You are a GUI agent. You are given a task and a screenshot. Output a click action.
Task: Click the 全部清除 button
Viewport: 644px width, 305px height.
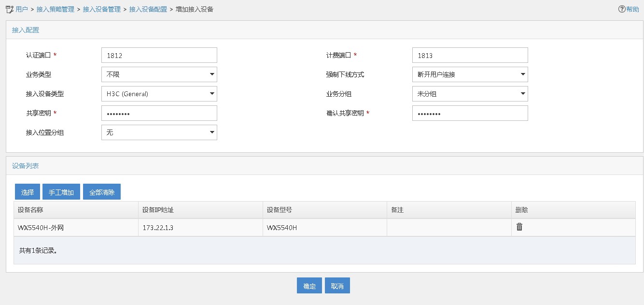(x=102, y=192)
